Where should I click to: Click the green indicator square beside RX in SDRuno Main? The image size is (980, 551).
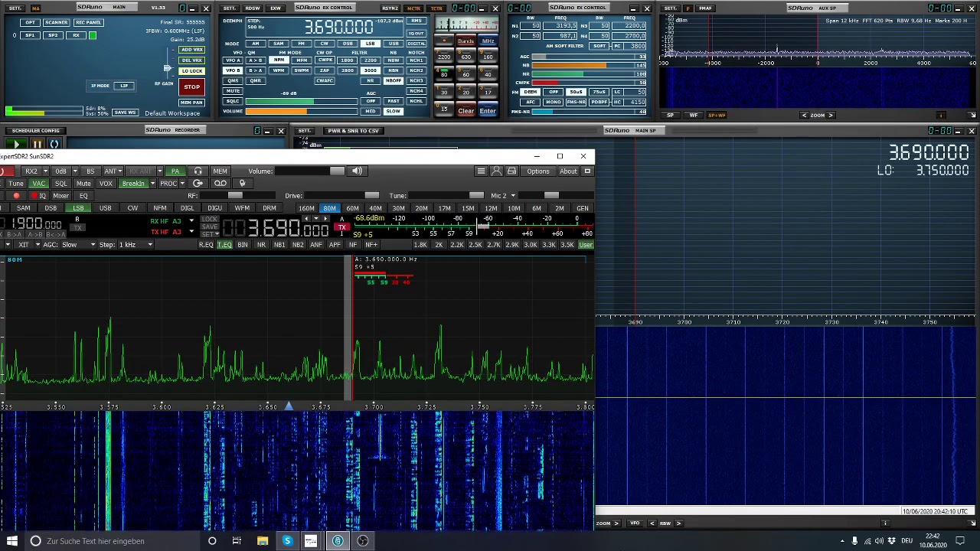(93, 35)
